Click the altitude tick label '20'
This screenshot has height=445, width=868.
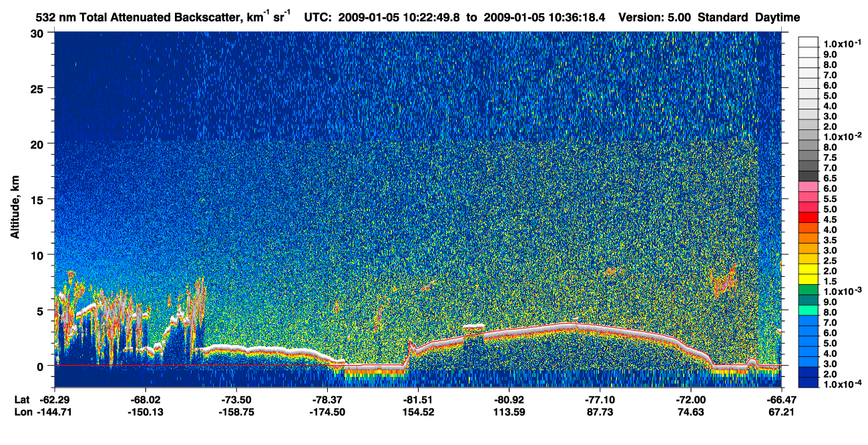[x=39, y=143]
